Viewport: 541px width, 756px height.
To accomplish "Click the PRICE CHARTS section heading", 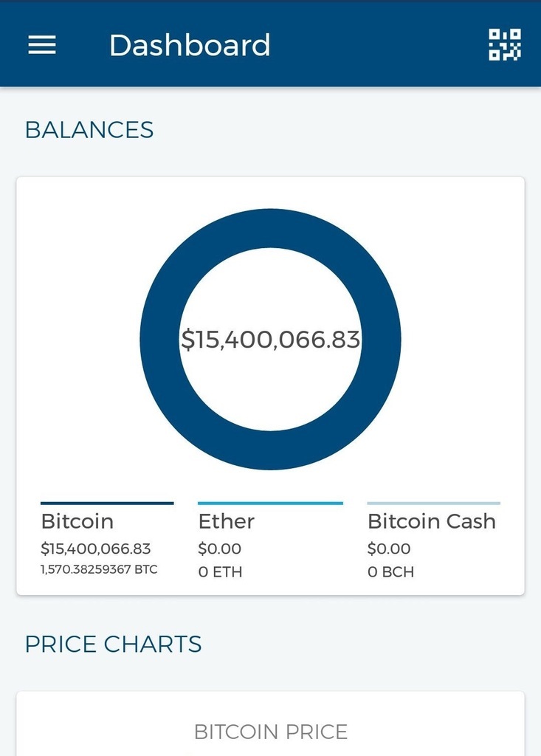I will (113, 644).
